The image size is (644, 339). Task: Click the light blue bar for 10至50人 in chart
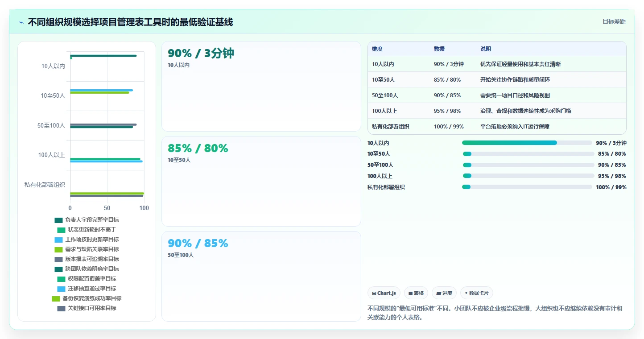click(101, 90)
